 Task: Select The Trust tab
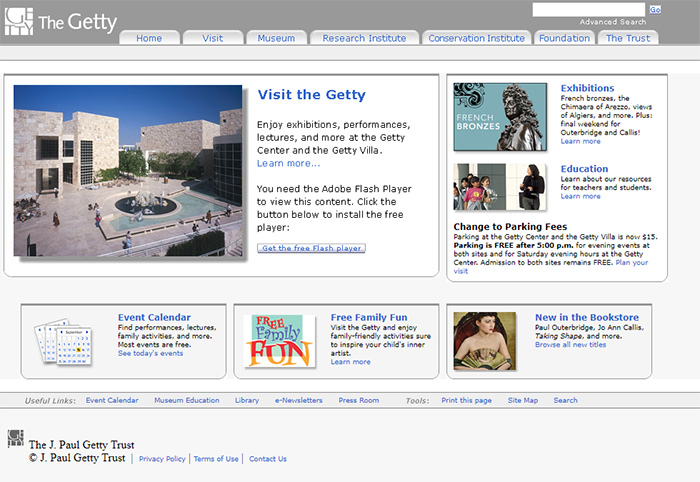click(x=628, y=38)
